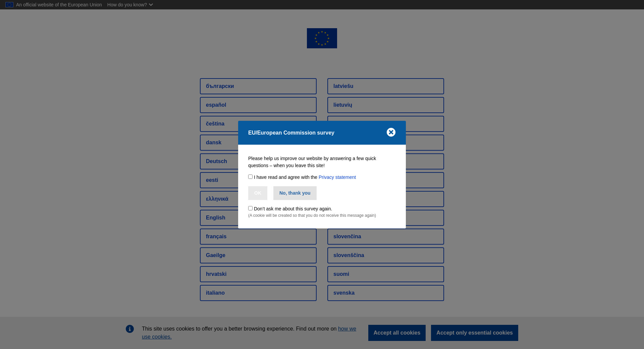Pick français from the language list
This screenshot has height=349, width=644.
pyautogui.click(x=258, y=237)
